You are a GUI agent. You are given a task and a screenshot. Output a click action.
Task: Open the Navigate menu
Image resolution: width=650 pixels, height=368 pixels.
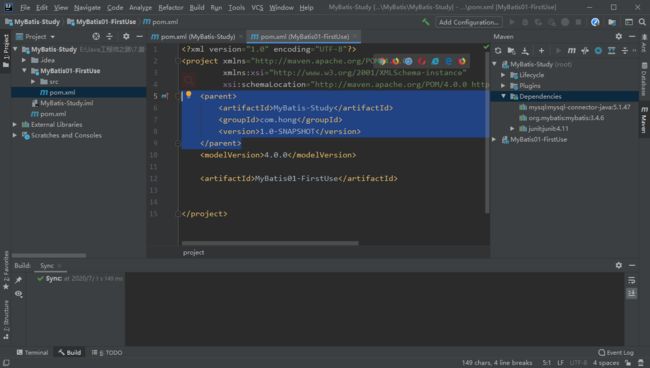(x=87, y=7)
